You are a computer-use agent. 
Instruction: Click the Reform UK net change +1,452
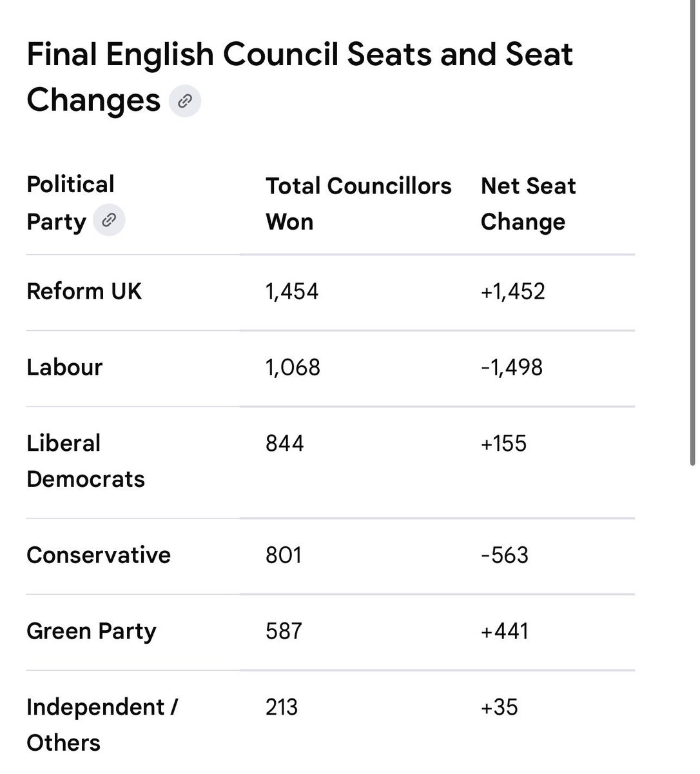pyautogui.click(x=513, y=292)
